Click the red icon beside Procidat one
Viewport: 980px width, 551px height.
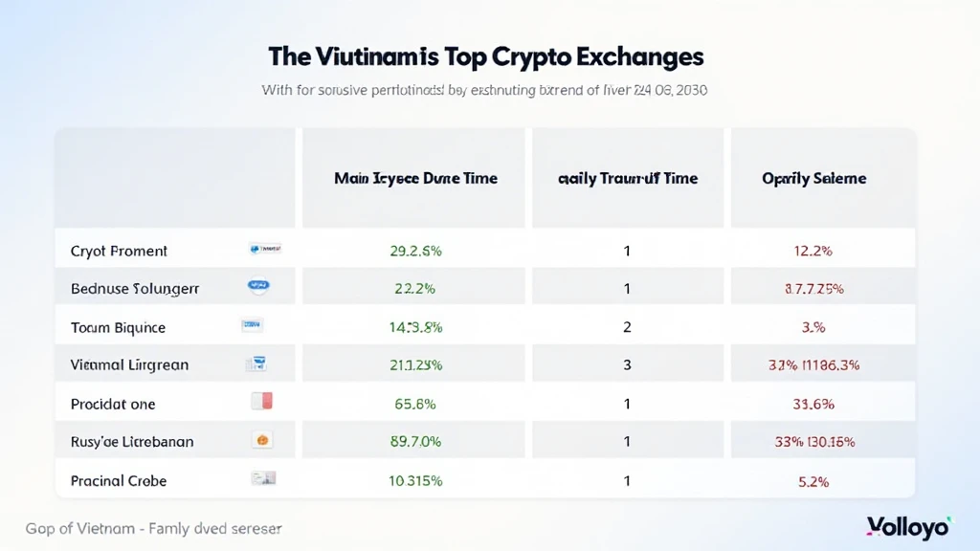pos(262,403)
